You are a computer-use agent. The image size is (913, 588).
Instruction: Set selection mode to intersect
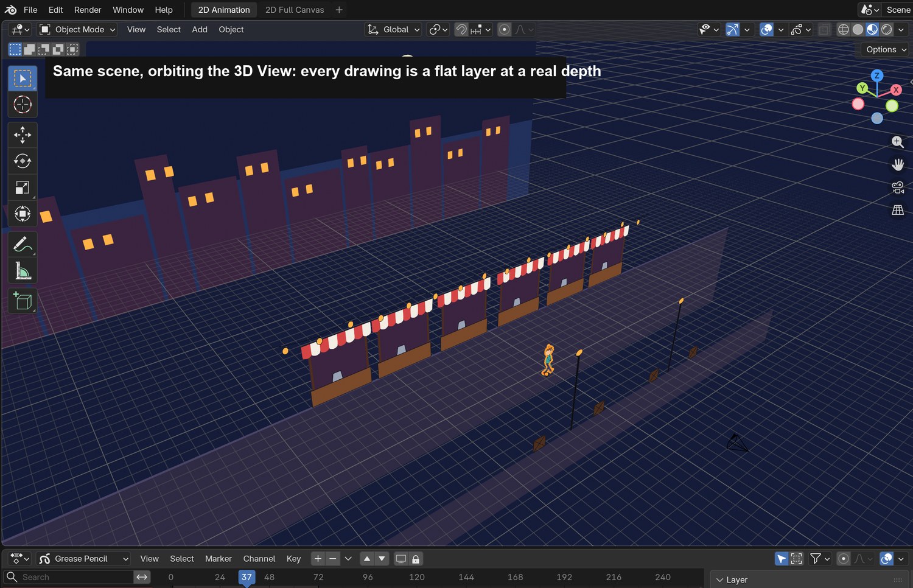coord(72,49)
